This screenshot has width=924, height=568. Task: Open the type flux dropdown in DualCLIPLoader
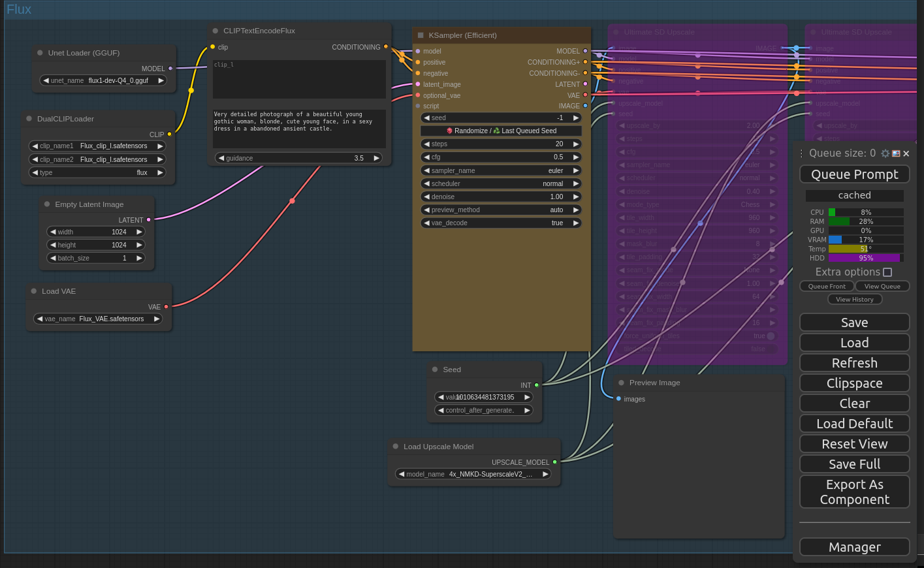[x=97, y=172]
